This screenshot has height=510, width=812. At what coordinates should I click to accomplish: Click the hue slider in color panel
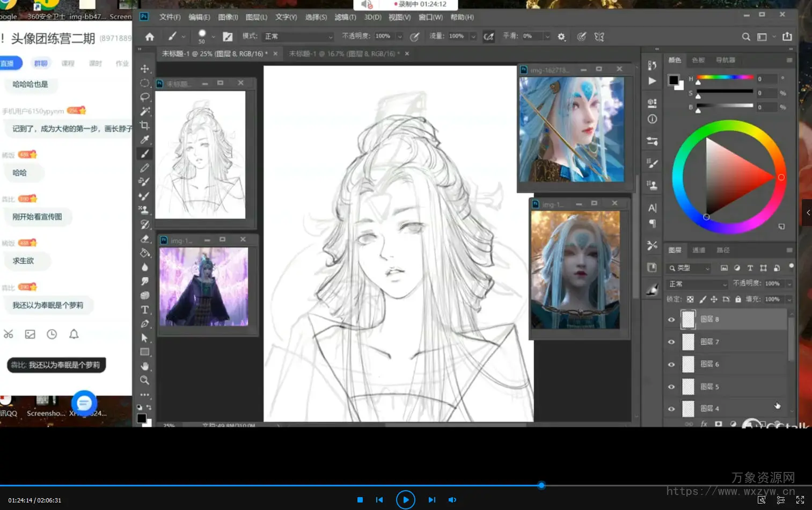point(725,78)
